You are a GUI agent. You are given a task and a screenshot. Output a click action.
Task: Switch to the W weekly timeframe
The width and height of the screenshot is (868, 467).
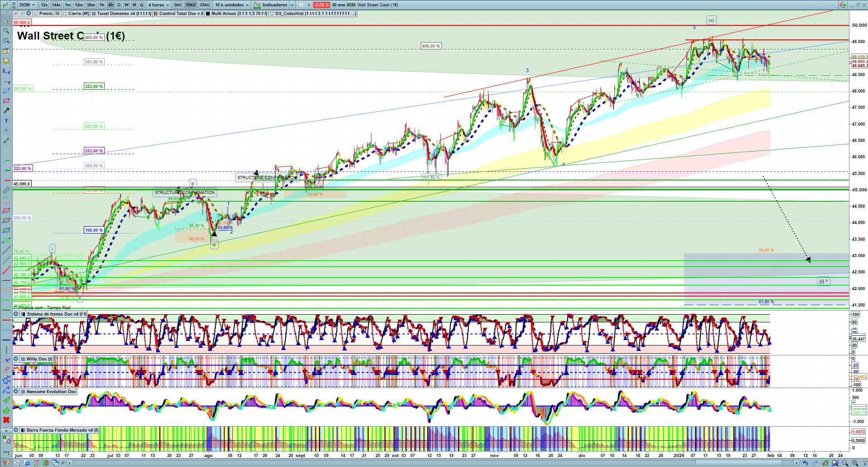126,5
